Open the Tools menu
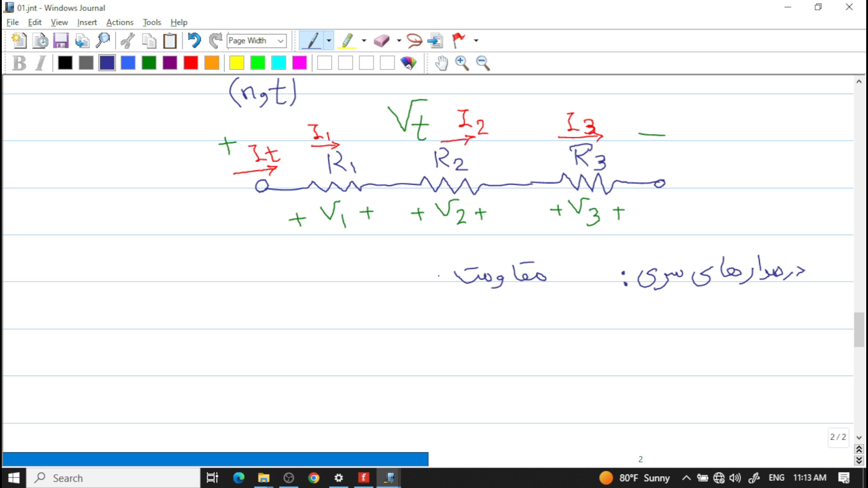 (x=152, y=22)
